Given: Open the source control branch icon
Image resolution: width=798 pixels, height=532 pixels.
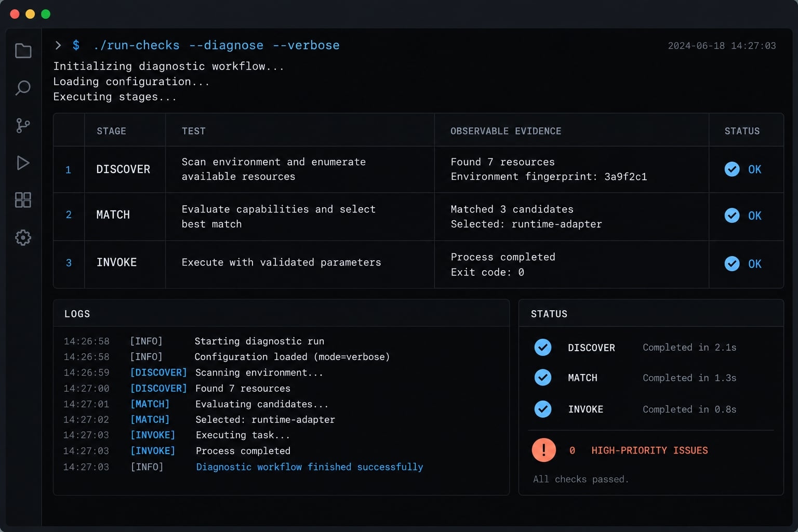Looking at the screenshot, I should coord(23,125).
